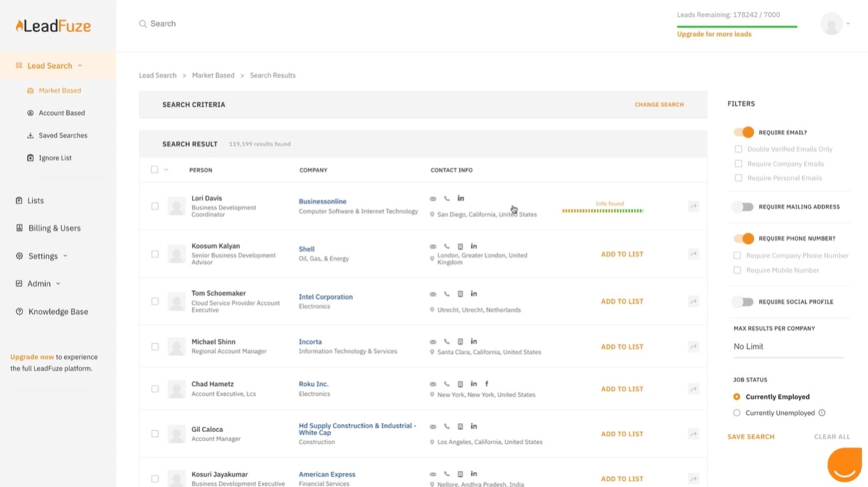The image size is (868, 487).
Task: Open Account Based in sidebar
Action: point(62,113)
